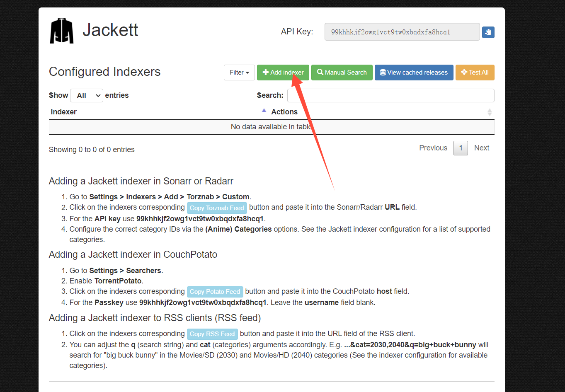The width and height of the screenshot is (565, 392).
Task: Click the Jackett jacket logo
Action: 62,31
